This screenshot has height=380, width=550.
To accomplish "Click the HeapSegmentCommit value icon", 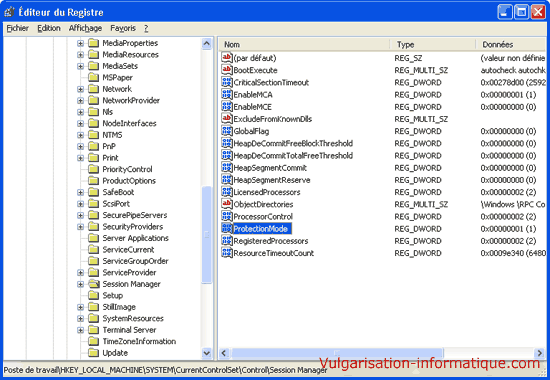I will tap(227, 167).
